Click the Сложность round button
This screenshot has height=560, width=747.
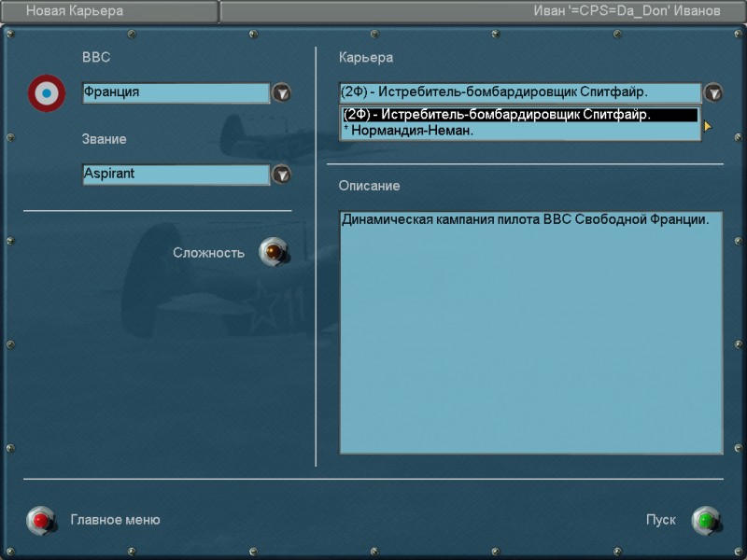point(274,251)
